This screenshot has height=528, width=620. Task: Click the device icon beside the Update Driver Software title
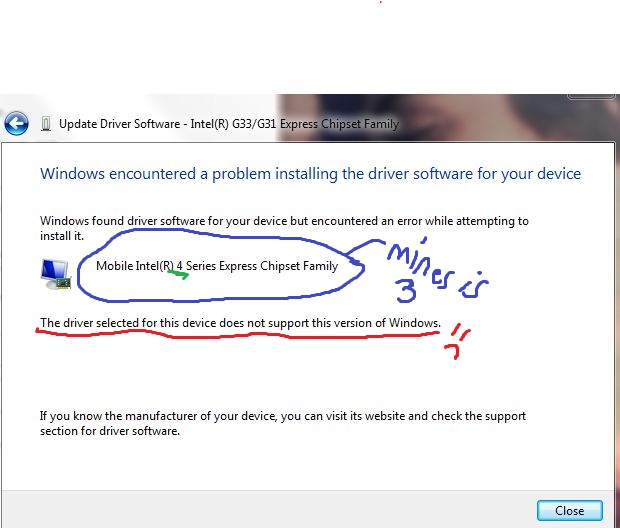click(x=46, y=124)
